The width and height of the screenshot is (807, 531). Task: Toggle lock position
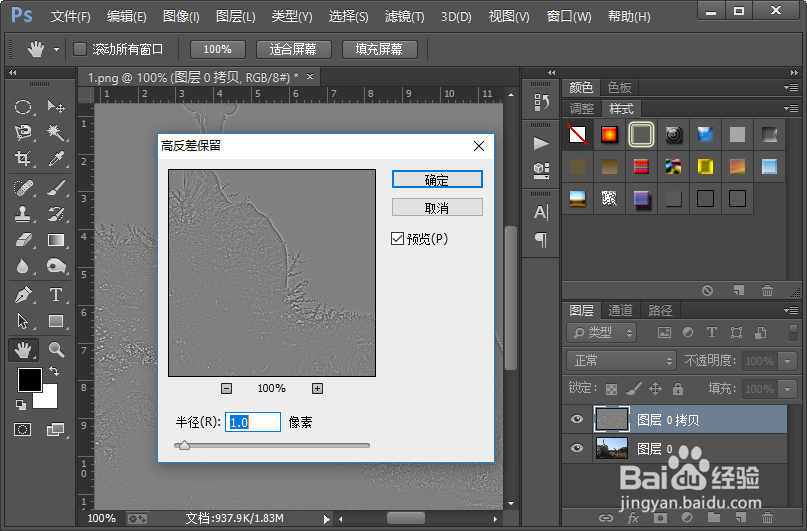[x=655, y=389]
